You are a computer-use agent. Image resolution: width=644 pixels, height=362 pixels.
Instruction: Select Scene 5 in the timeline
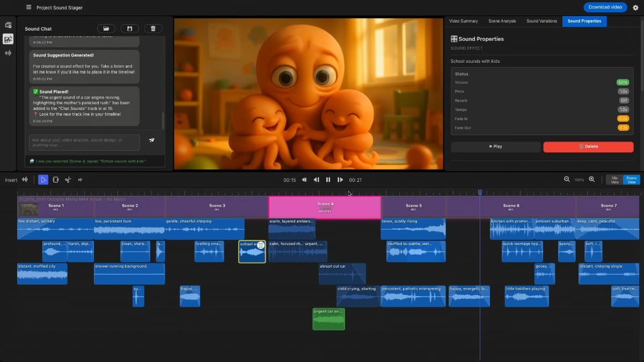tap(413, 207)
